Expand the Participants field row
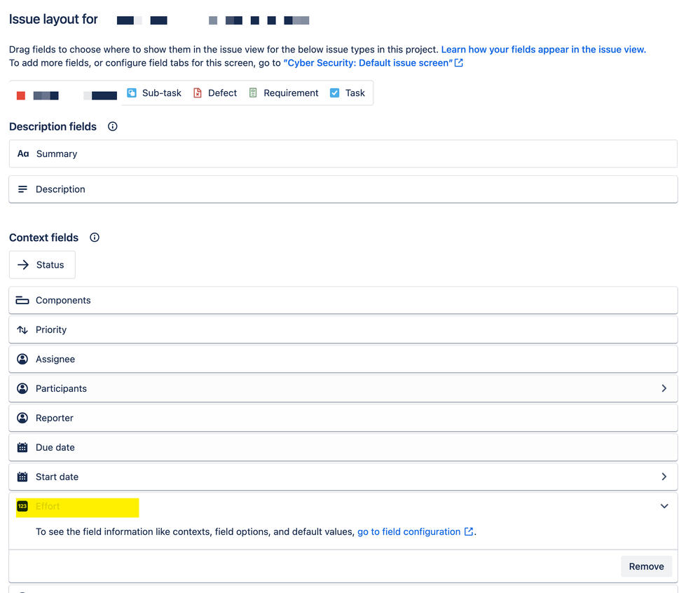Viewport: 700px width, 593px height. (664, 388)
